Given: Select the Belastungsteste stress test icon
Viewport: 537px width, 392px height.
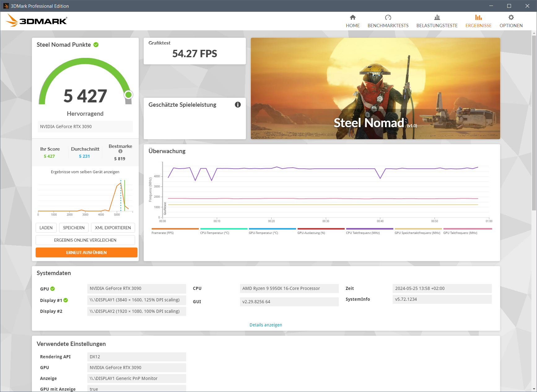Looking at the screenshot, I should coord(437,18).
